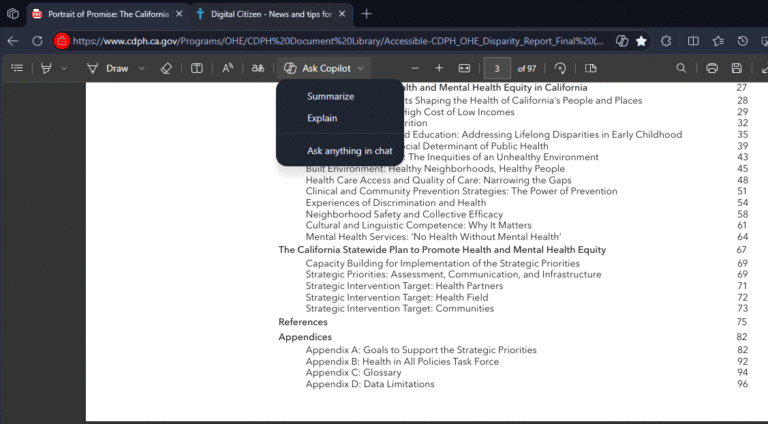This screenshot has height=424, width=768.
Task: Open Built Environment: Healthy Neighborhoods entry
Action: 435,169
